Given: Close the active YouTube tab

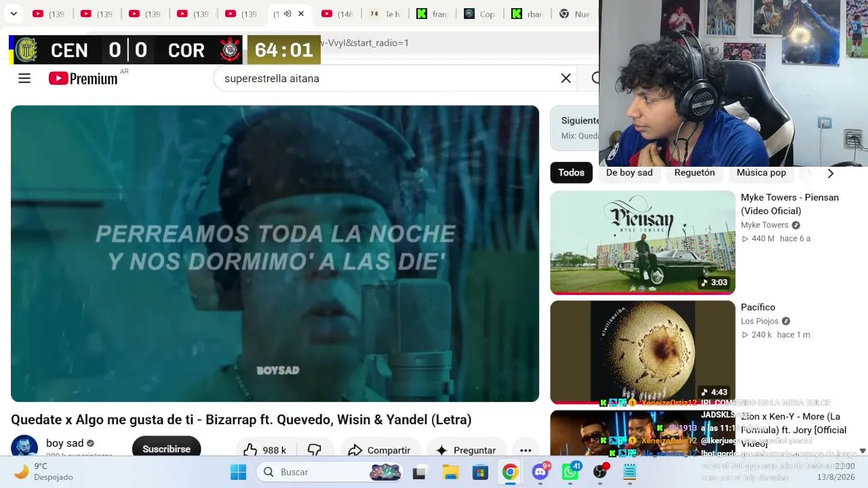Looking at the screenshot, I should pyautogui.click(x=301, y=14).
